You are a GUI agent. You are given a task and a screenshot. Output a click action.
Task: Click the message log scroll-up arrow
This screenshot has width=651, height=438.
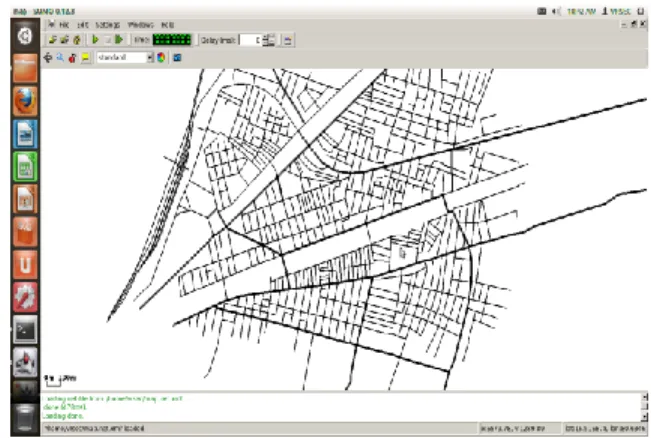pos(644,397)
